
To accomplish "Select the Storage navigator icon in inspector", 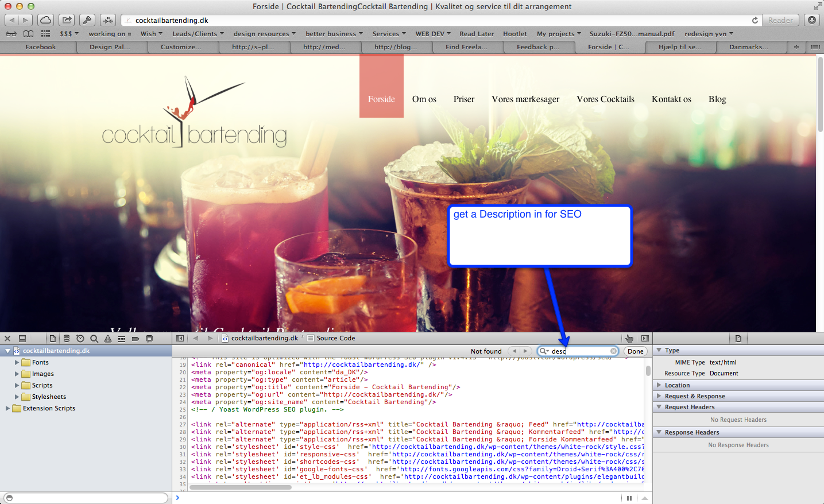I will [67, 339].
